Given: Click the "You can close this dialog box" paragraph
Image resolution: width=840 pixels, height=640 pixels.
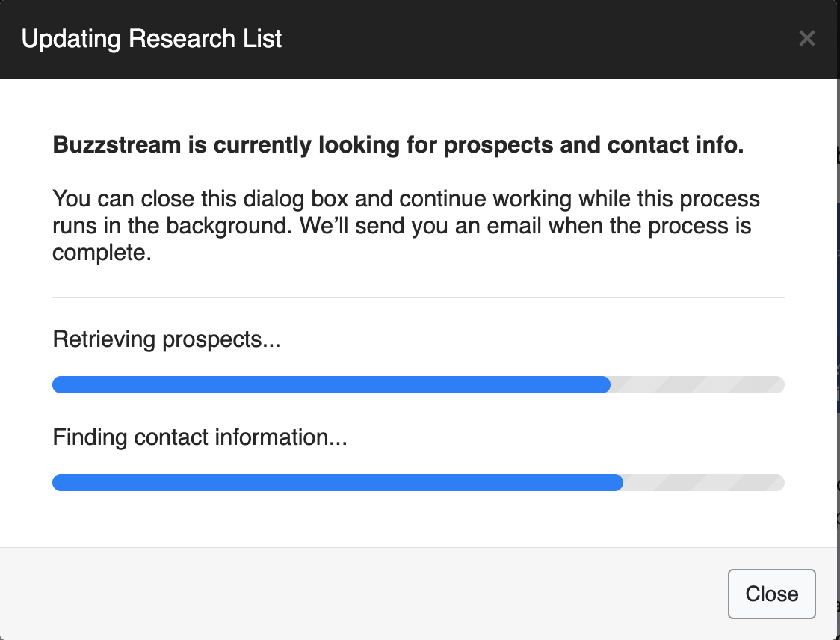Looking at the screenshot, I should coord(406,226).
